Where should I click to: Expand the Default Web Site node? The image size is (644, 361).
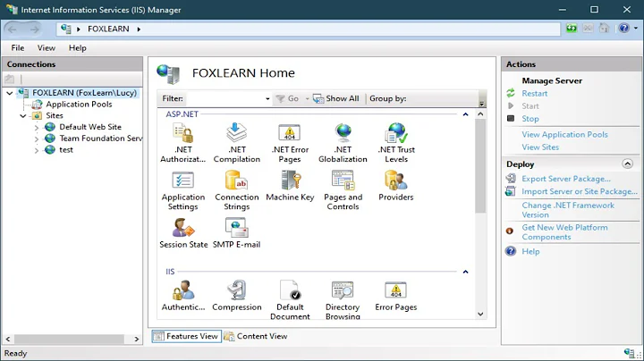tap(37, 128)
